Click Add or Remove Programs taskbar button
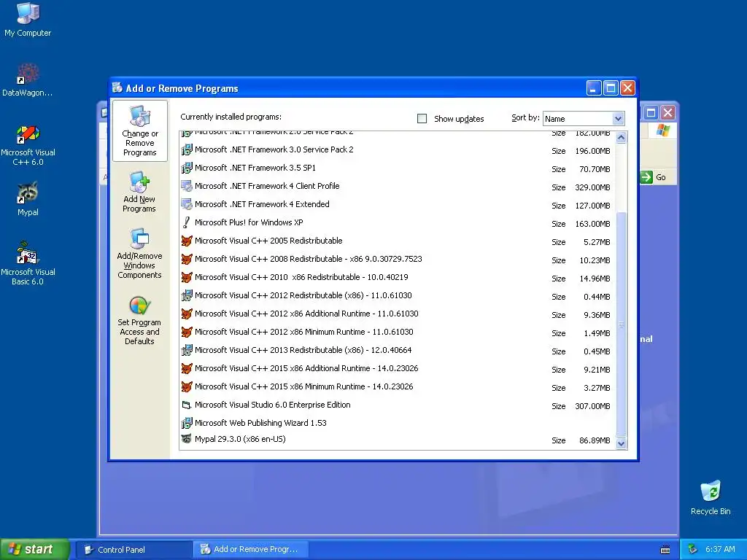Viewport: 747px width, 560px height. coord(251,550)
